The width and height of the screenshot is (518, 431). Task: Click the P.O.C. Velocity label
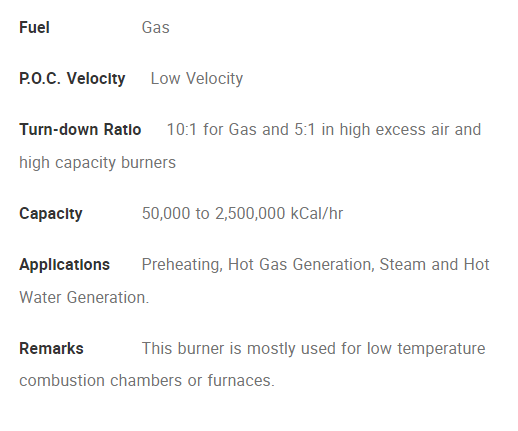72,79
